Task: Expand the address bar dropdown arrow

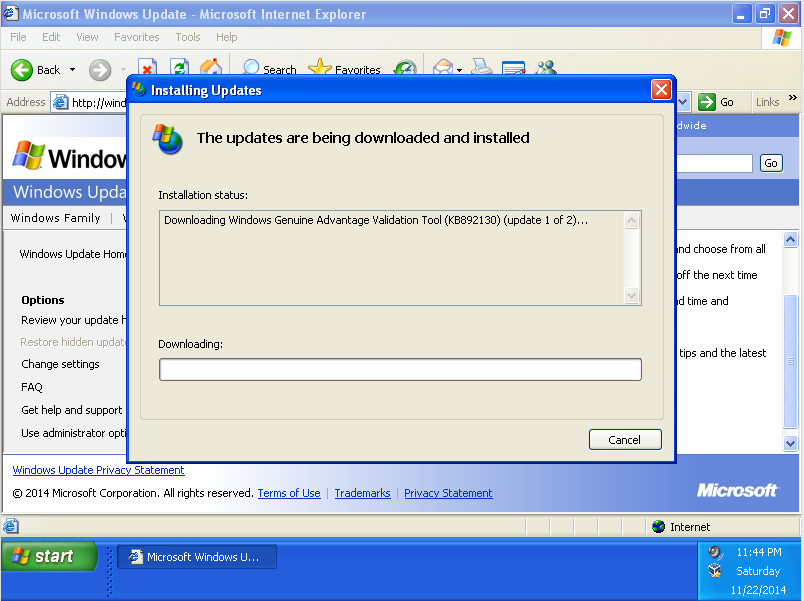Action: click(683, 102)
